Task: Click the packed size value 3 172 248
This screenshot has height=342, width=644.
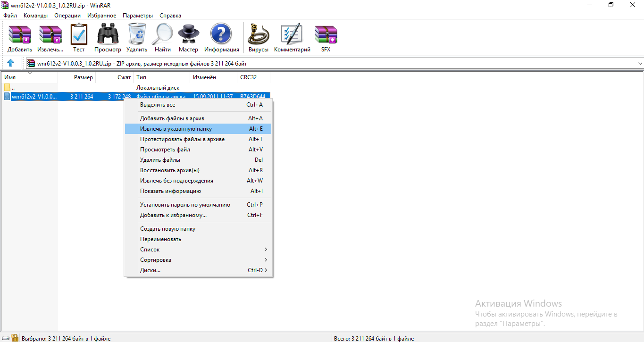Action: [119, 97]
